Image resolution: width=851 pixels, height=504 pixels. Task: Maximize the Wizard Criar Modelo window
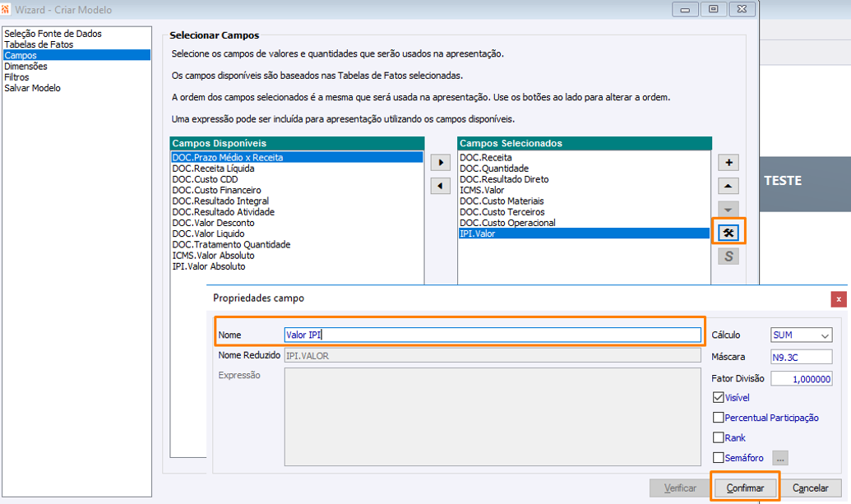click(713, 9)
